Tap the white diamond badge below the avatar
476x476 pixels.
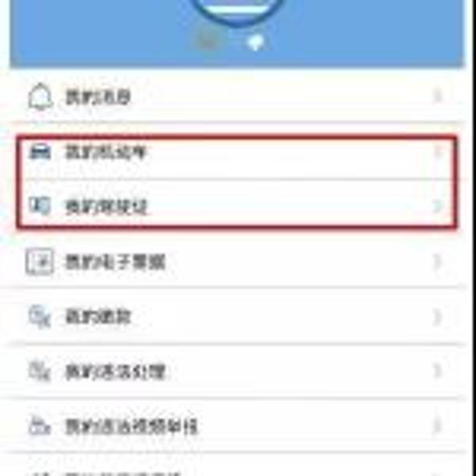click(x=255, y=43)
